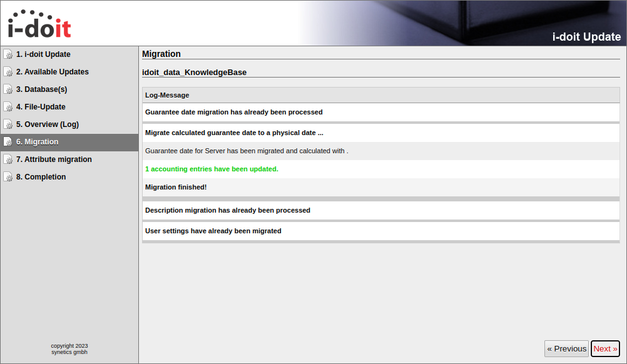Click the Log-Message column header
Viewport: 627px width, 364px height.
[381, 95]
